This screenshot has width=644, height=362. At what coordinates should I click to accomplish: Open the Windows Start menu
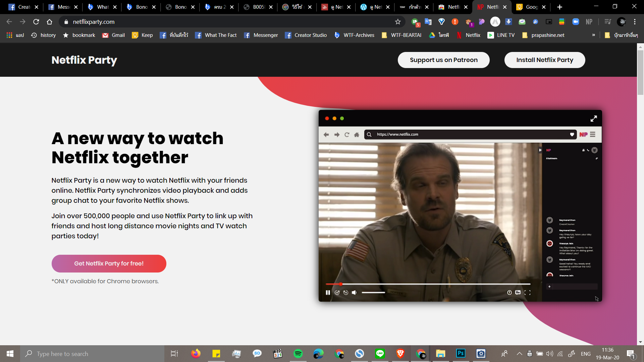10,354
